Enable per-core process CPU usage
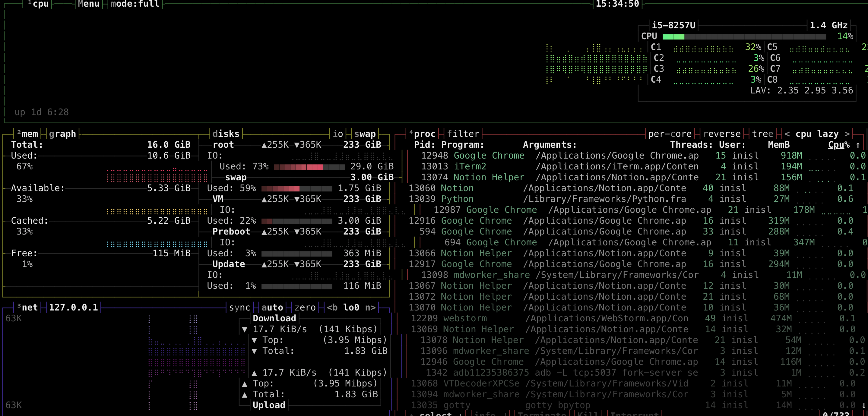The width and height of the screenshot is (868, 416). click(670, 134)
